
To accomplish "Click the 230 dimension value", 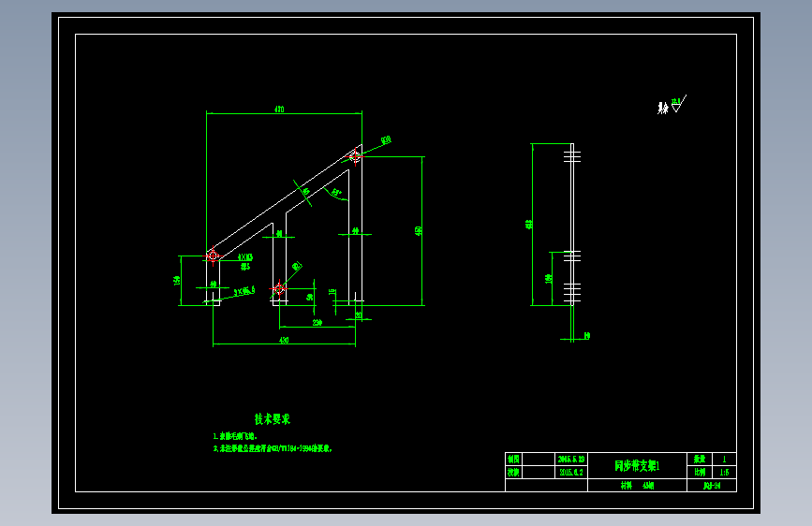I will click(317, 323).
